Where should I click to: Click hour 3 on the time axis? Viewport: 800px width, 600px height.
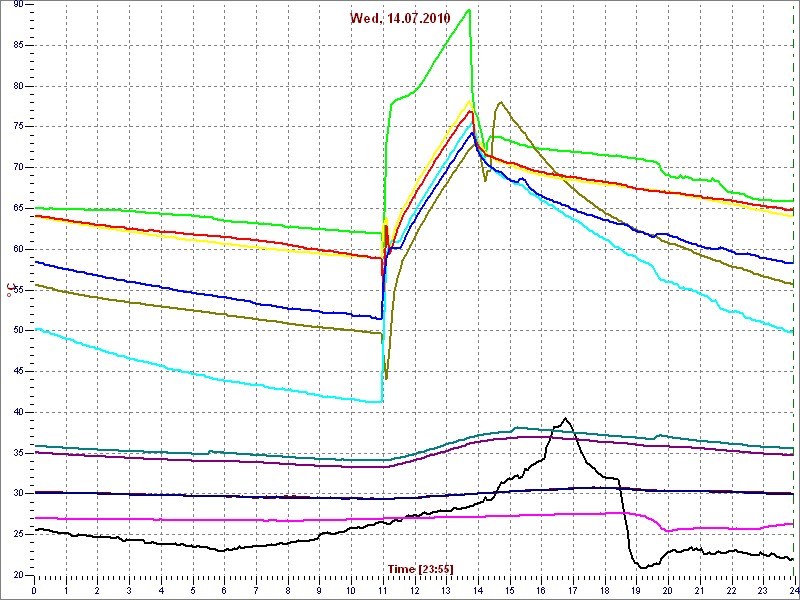pyautogui.click(x=129, y=590)
